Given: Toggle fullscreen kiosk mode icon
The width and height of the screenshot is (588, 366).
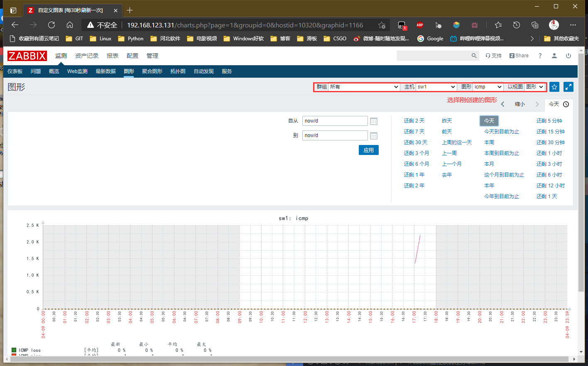Looking at the screenshot, I should point(568,87).
